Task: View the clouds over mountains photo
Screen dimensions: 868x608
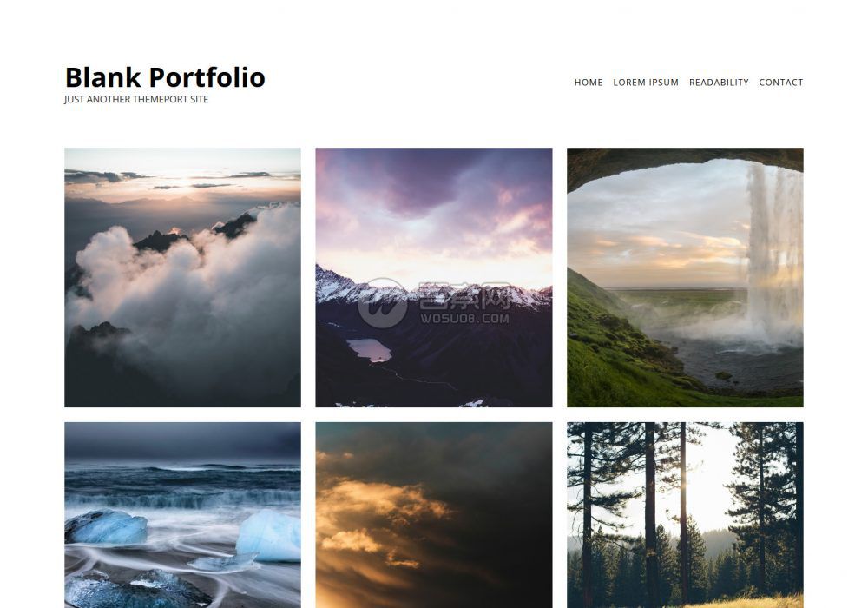Action: tap(182, 277)
